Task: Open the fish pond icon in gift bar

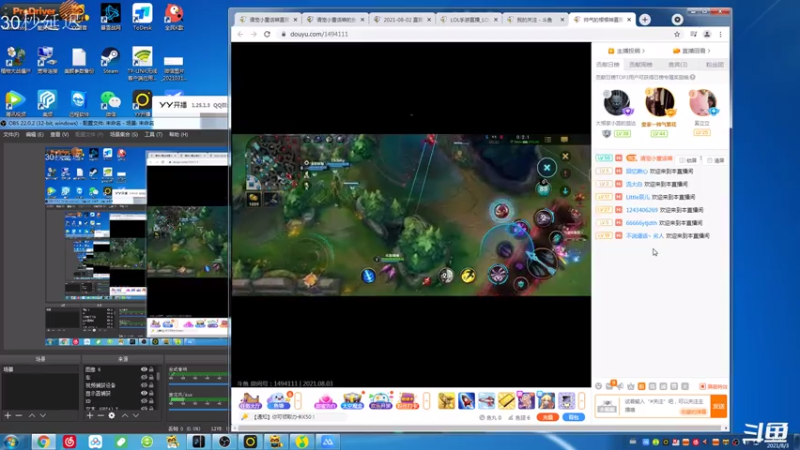Action: [x=279, y=401]
